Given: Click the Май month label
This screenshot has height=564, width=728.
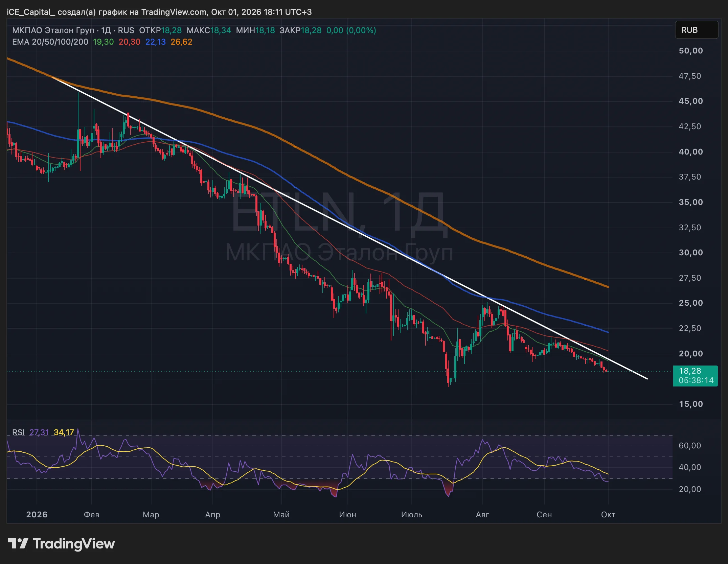Looking at the screenshot, I should click(281, 515).
